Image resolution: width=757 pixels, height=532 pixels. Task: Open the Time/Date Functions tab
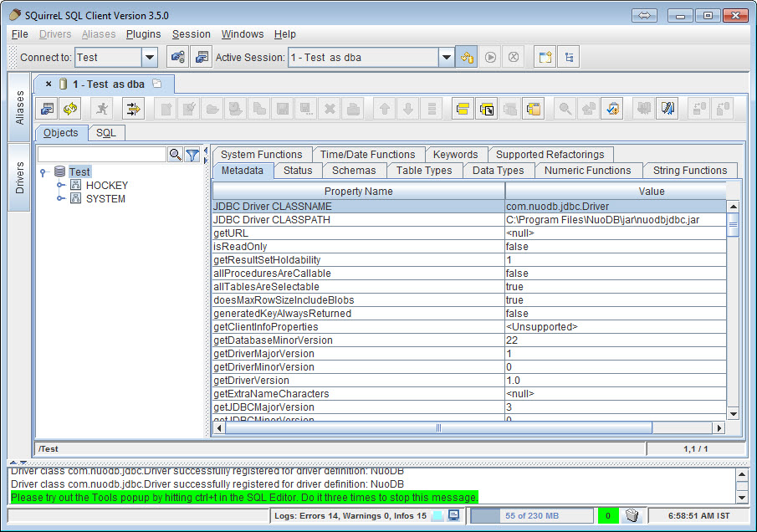pyautogui.click(x=368, y=155)
